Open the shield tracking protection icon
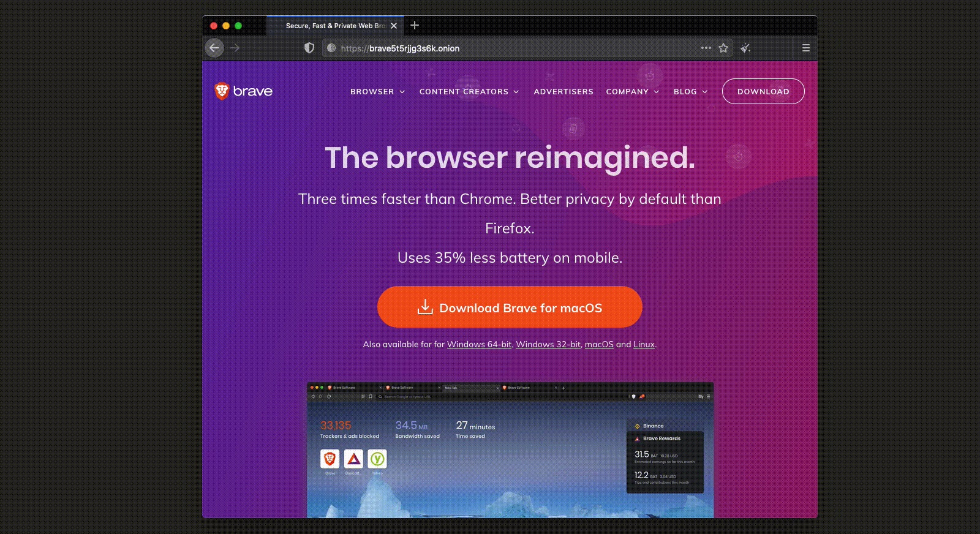 click(309, 48)
